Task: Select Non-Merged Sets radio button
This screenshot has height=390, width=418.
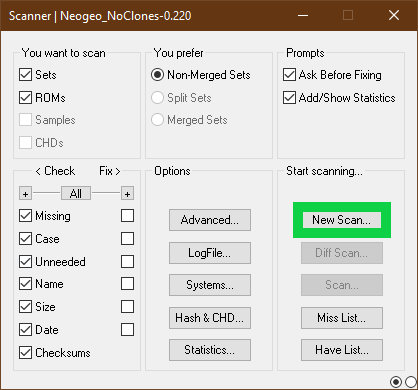Action: tap(157, 75)
